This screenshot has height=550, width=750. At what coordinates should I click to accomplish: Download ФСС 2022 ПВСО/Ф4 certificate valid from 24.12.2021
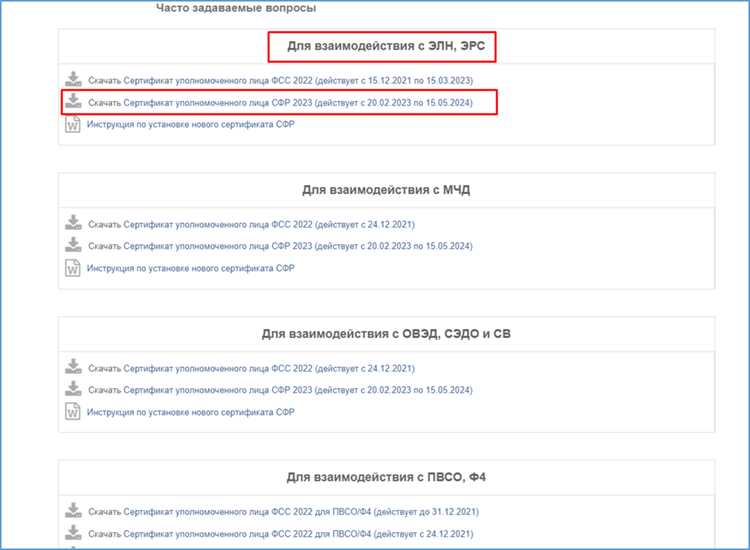click(x=281, y=534)
